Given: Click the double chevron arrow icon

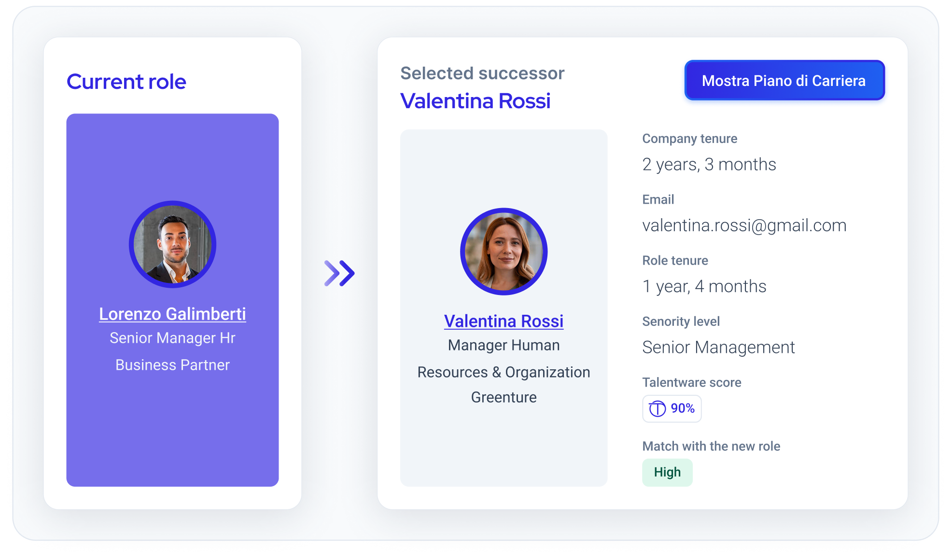Looking at the screenshot, I should point(339,273).
